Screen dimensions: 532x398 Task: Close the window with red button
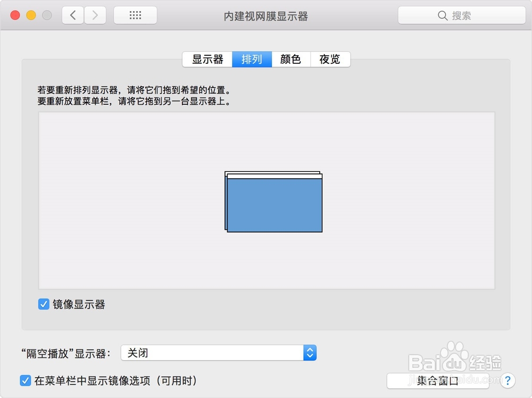pos(15,15)
